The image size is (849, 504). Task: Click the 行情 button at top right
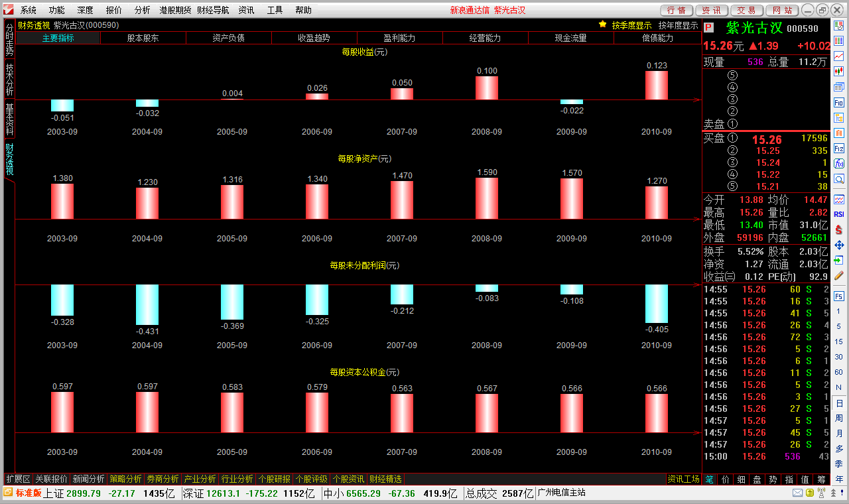677,10
